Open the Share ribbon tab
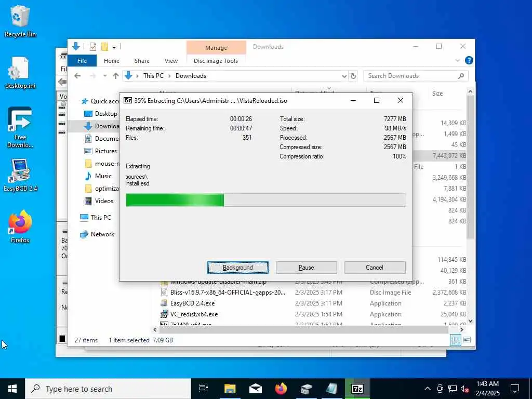Image resolution: width=532 pixels, height=399 pixels. [x=142, y=61]
